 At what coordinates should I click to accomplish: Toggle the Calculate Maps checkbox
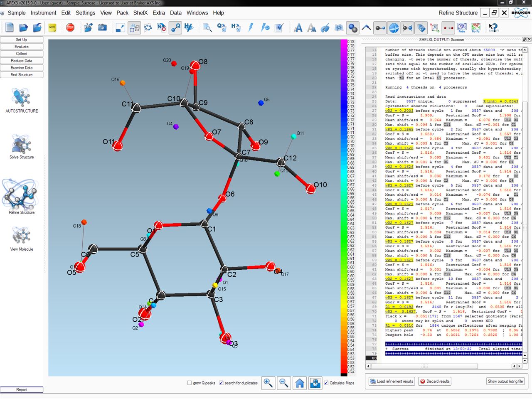[x=326, y=383]
